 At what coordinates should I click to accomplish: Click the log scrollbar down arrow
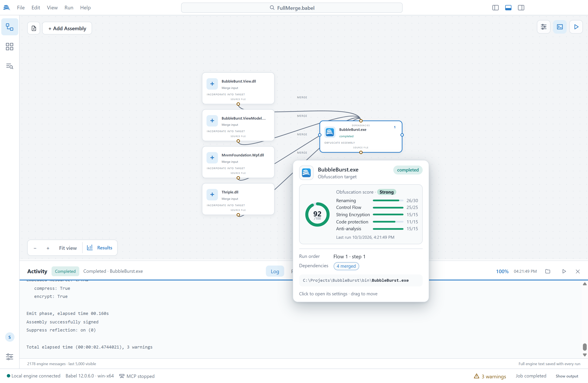click(585, 355)
